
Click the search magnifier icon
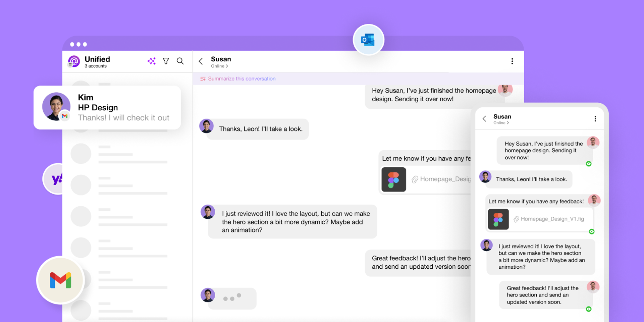point(180,61)
